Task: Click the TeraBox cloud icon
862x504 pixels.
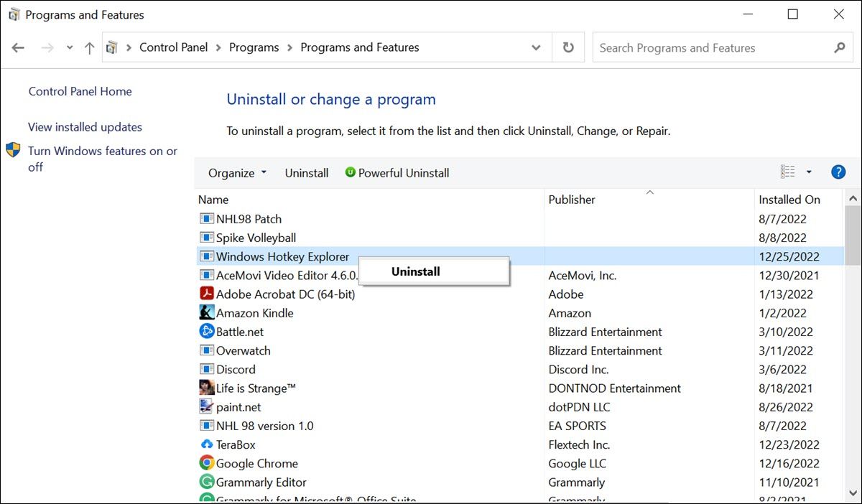Action: pos(206,444)
